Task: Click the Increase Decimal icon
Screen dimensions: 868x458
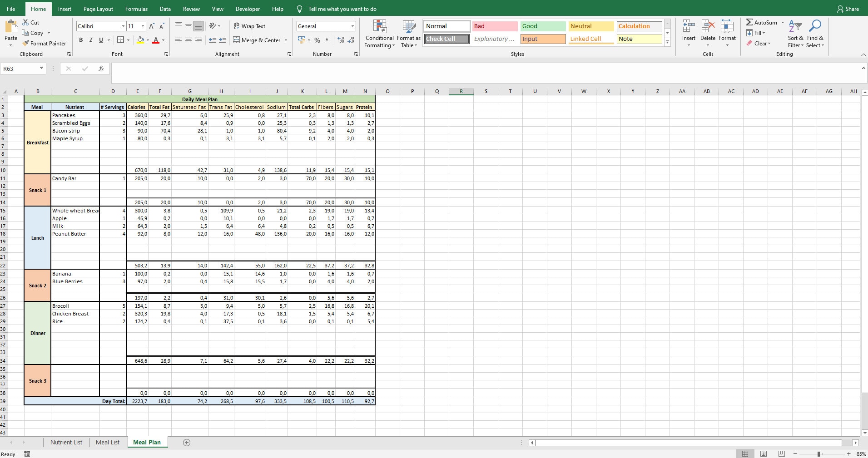Action: pyautogui.click(x=341, y=40)
